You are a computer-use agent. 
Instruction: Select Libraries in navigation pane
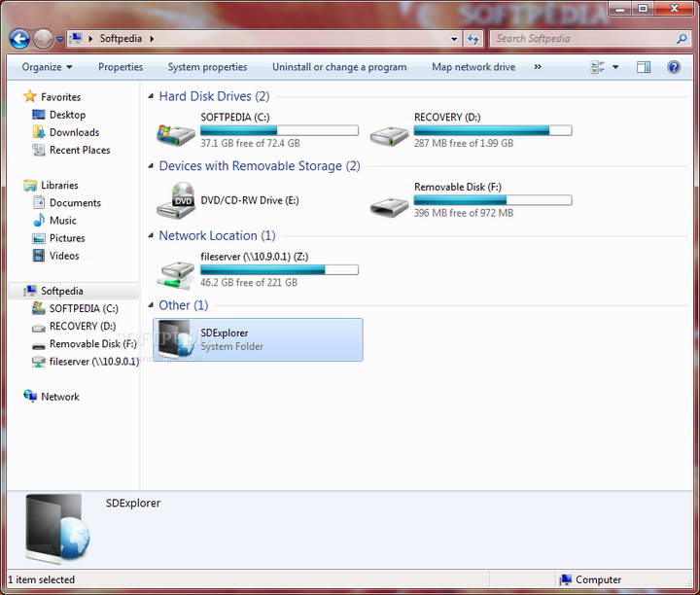pos(59,185)
